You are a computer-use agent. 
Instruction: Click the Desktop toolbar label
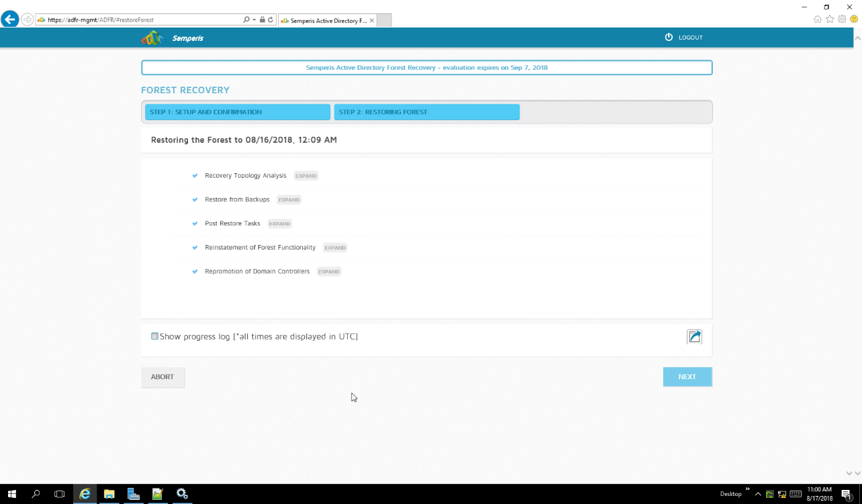[x=730, y=494]
